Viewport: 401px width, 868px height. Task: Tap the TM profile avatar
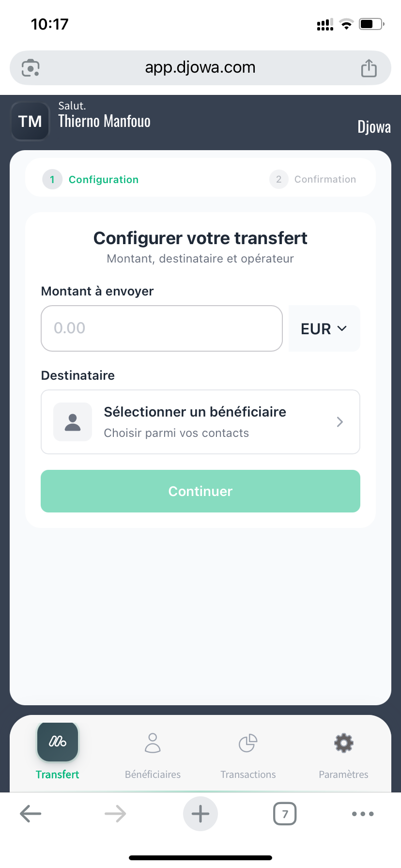click(x=30, y=121)
